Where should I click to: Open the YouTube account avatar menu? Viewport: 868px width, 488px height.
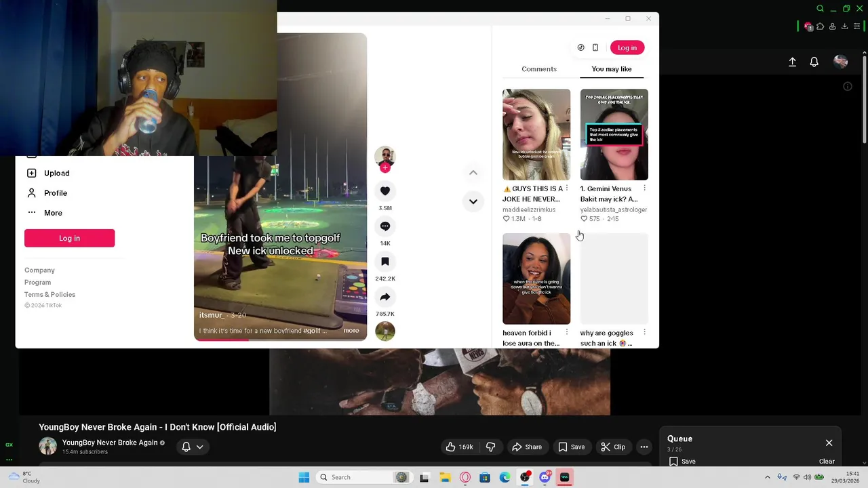(x=841, y=62)
